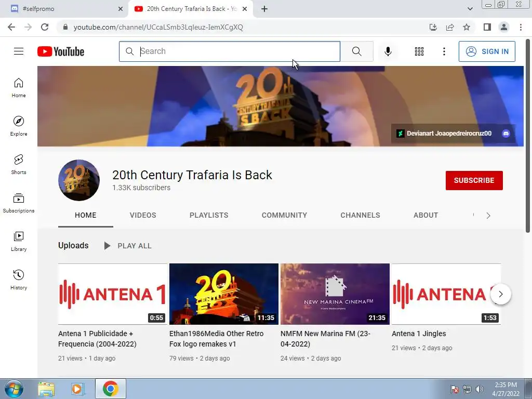Open the YouTube hamburger guide menu

pyautogui.click(x=19, y=51)
